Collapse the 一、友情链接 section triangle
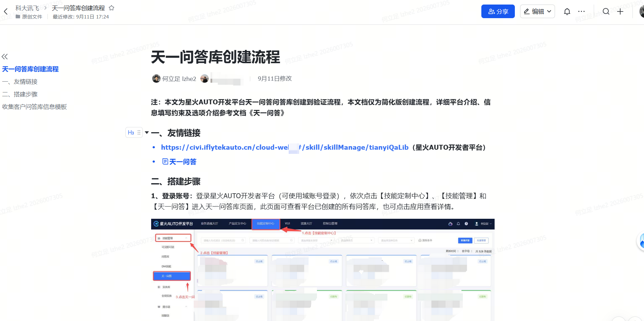 click(x=147, y=133)
